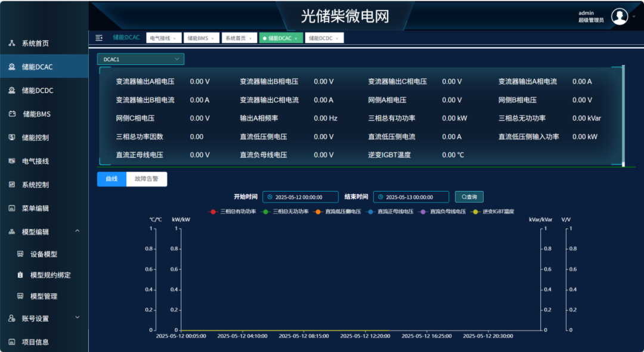Click the 储能BMS battery icon in sidebar
644x352 pixels.
coord(11,114)
